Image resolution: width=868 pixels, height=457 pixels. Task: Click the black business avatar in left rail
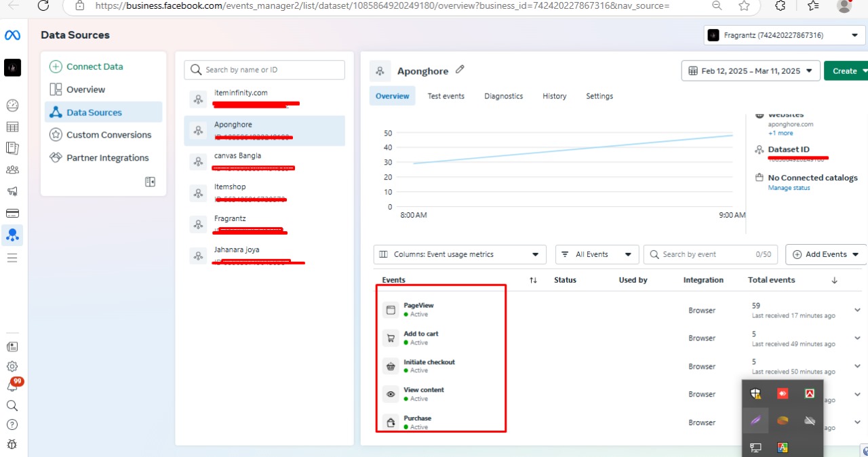(12, 67)
